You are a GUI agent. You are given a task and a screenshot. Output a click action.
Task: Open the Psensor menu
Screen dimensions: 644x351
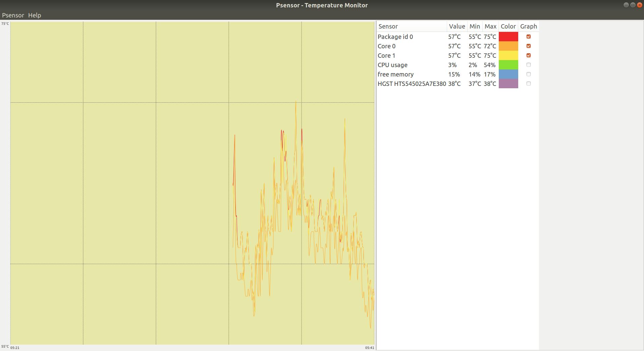coord(13,15)
